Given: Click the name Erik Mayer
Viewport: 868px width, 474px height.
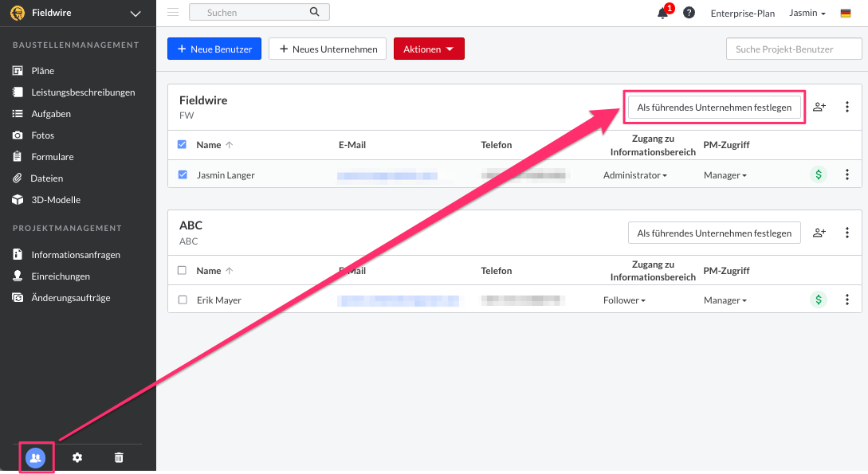Looking at the screenshot, I should coord(219,300).
